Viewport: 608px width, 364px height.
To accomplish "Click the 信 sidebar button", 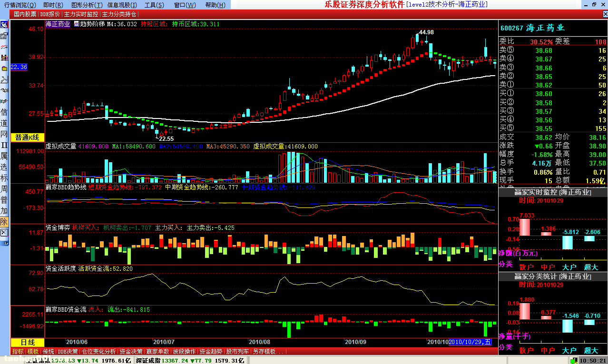I will pos(4,112).
